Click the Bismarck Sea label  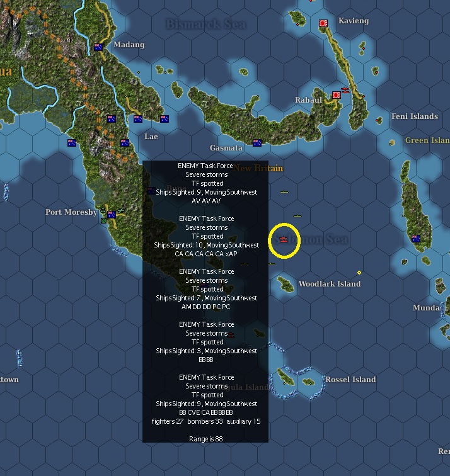click(x=206, y=24)
